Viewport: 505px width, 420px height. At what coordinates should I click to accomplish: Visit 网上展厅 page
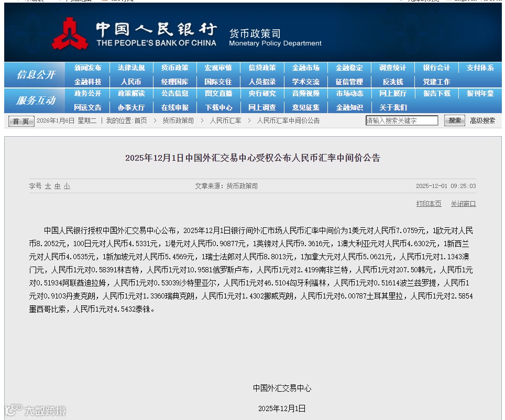pos(393,93)
